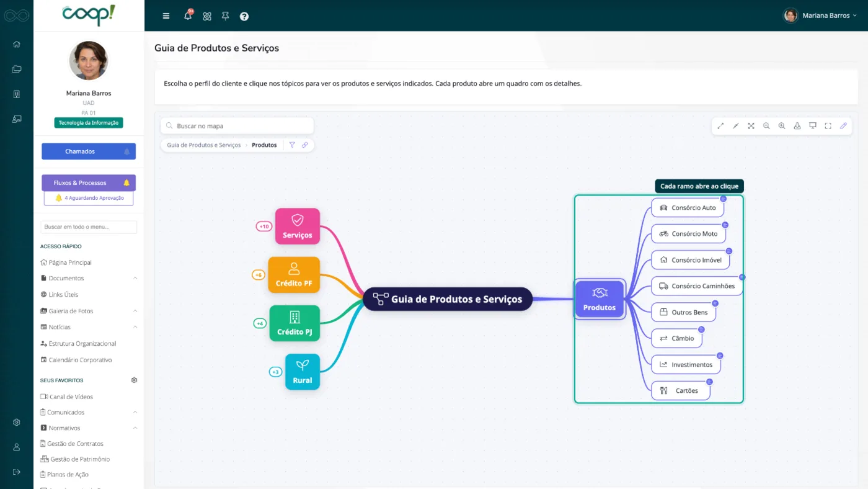Click the Chamados button
The height and width of the screenshot is (489, 868).
coord(89,151)
